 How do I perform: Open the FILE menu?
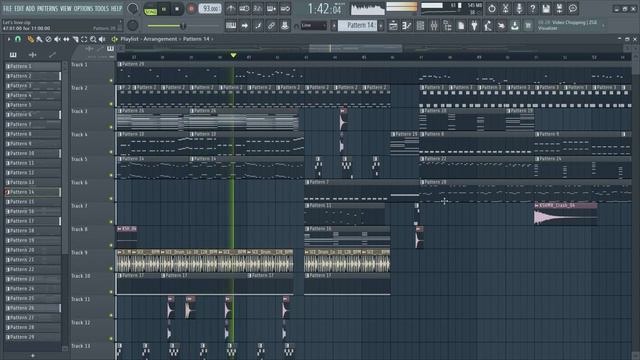[x=7, y=9]
